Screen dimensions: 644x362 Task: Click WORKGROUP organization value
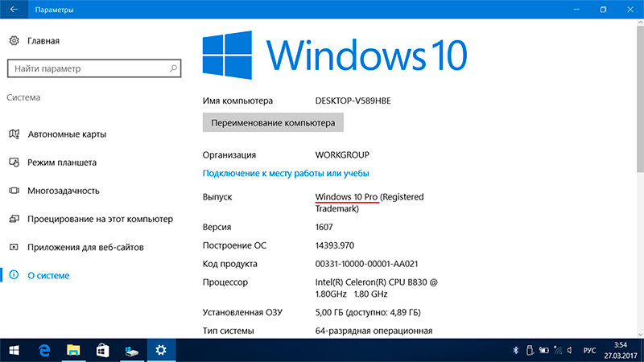[342, 154]
